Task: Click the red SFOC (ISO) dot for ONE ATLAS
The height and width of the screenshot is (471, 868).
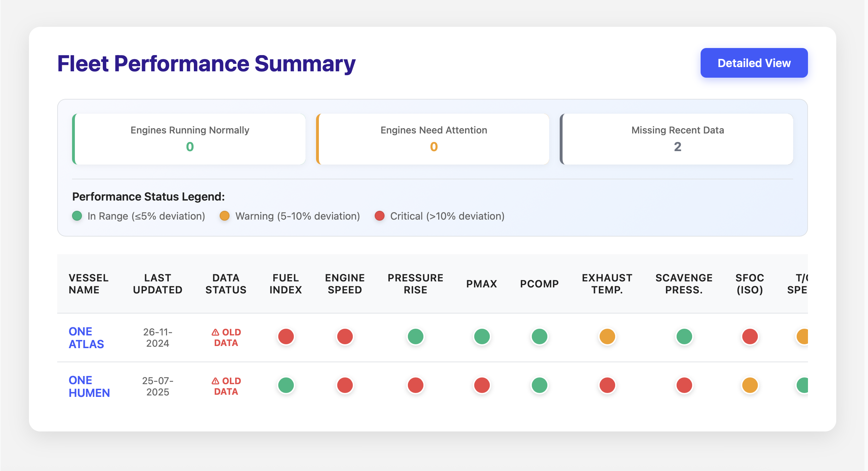Action: [x=749, y=337]
